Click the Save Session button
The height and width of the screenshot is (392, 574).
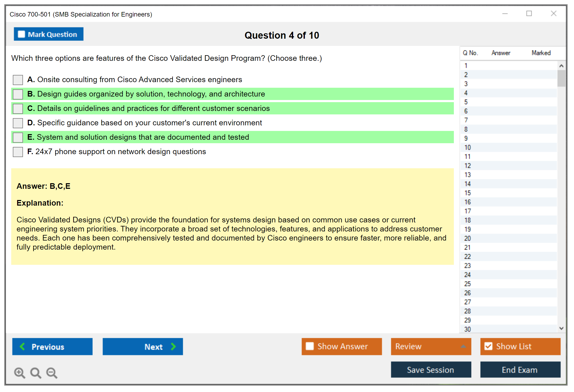pyautogui.click(x=431, y=370)
